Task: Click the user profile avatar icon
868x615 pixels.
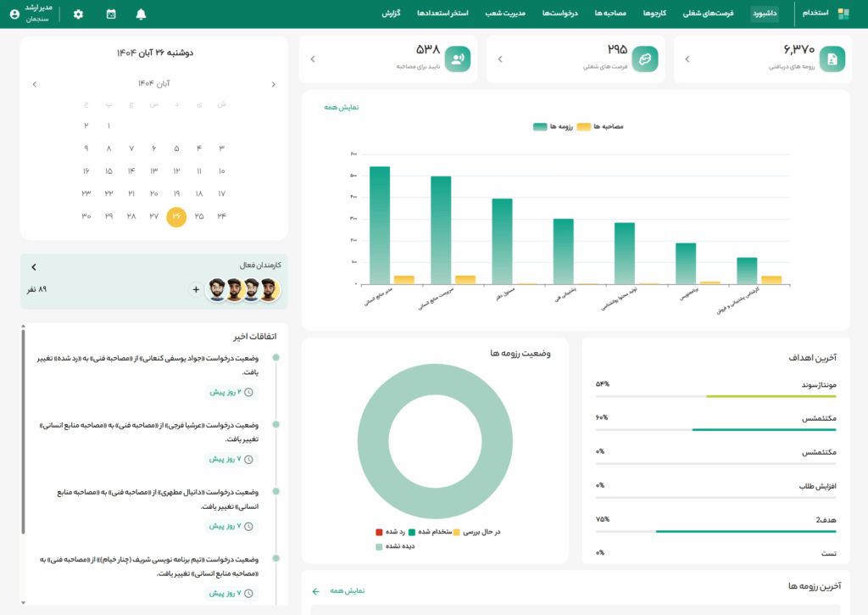Action: pyautogui.click(x=14, y=14)
